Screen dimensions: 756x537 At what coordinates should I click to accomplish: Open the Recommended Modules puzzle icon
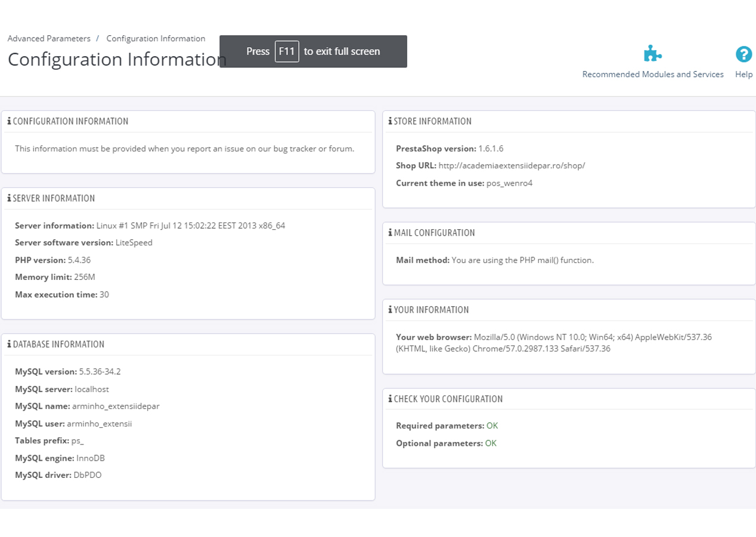point(653,54)
